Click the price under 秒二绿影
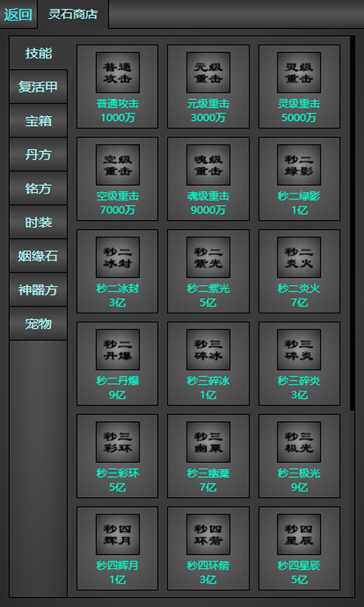This screenshot has width=364, height=607. click(299, 210)
